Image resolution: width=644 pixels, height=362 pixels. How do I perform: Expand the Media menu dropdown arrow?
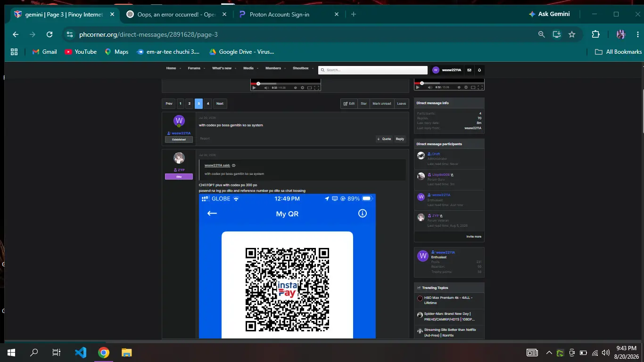tap(258, 68)
